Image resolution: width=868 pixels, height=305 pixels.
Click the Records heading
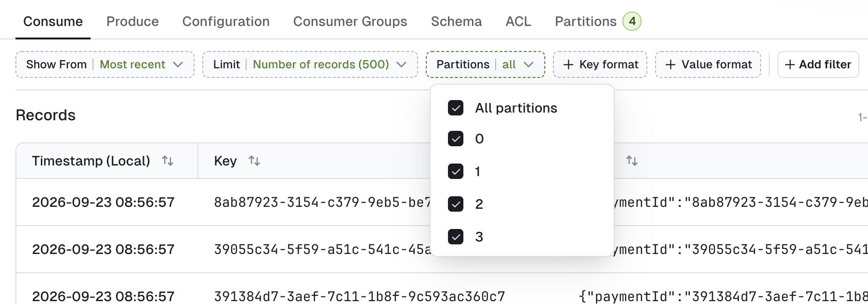[x=46, y=115]
